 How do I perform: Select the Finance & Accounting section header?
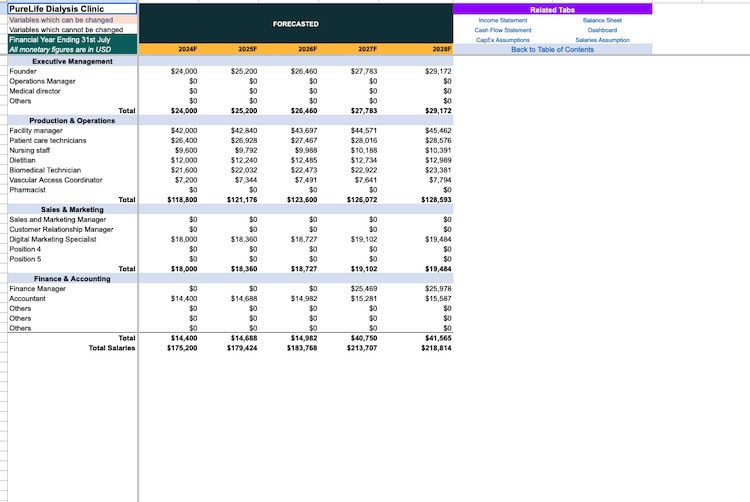pos(73,279)
